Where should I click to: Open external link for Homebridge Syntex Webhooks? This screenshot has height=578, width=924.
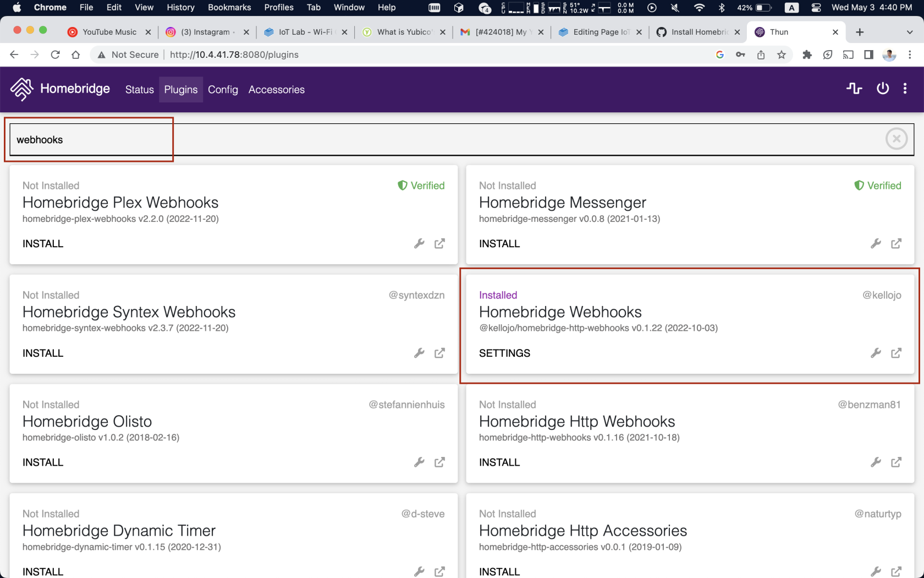pos(439,353)
